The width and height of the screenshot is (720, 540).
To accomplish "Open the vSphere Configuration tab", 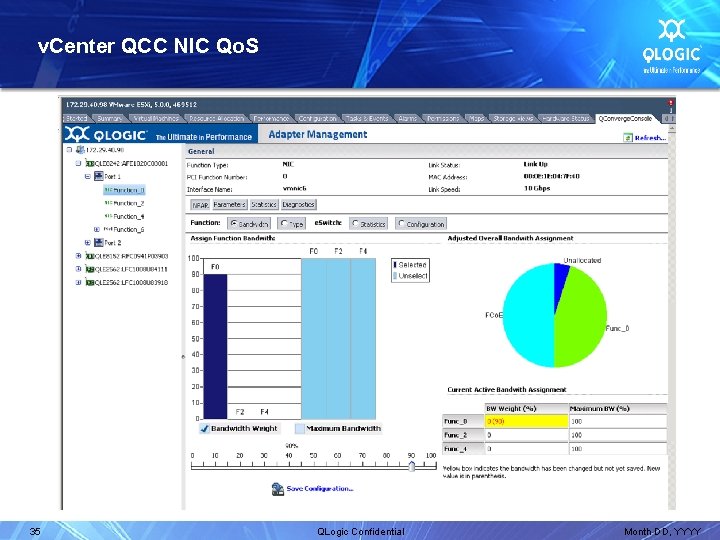I will coord(317,118).
